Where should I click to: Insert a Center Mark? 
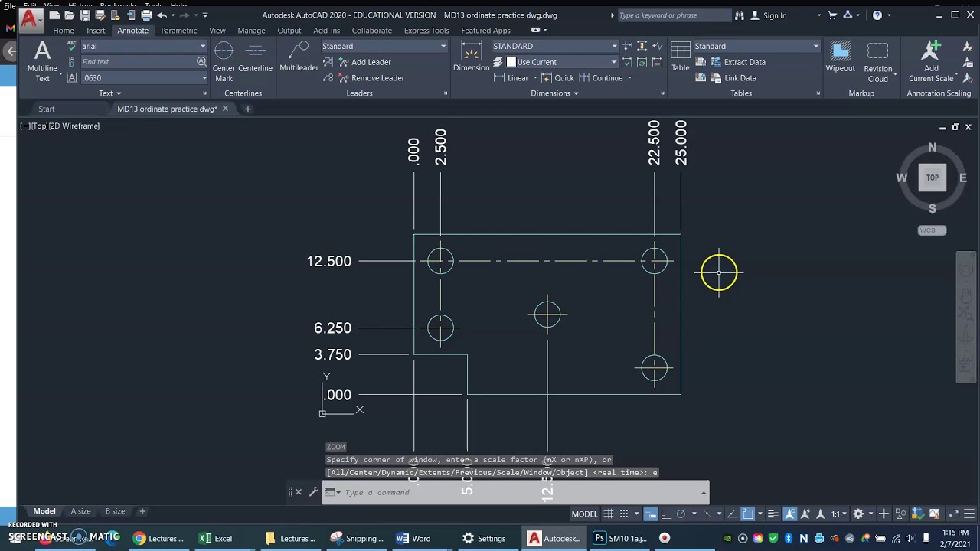[224, 61]
